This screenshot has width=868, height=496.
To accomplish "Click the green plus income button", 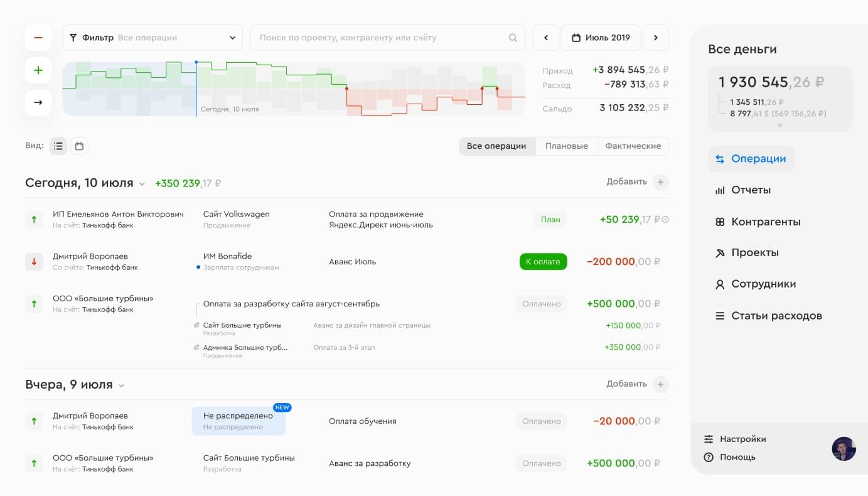I will [38, 70].
